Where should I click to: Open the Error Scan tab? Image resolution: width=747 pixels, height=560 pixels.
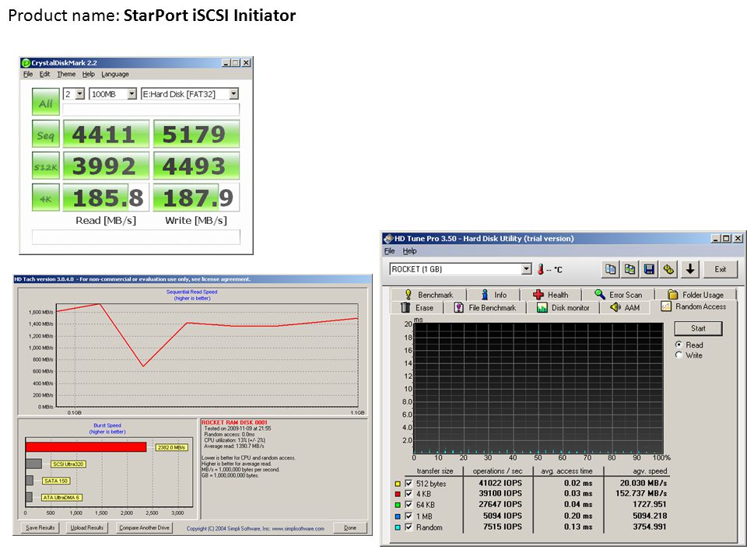pos(619,295)
